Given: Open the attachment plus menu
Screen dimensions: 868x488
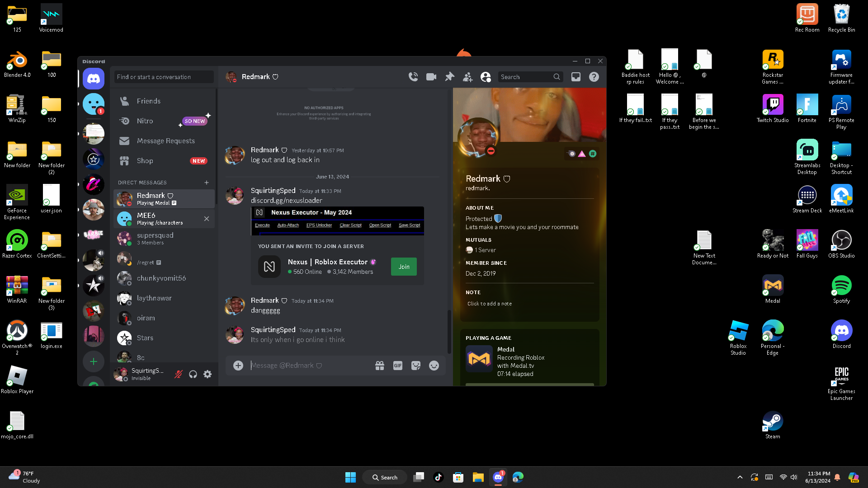Looking at the screenshot, I should [x=238, y=366].
